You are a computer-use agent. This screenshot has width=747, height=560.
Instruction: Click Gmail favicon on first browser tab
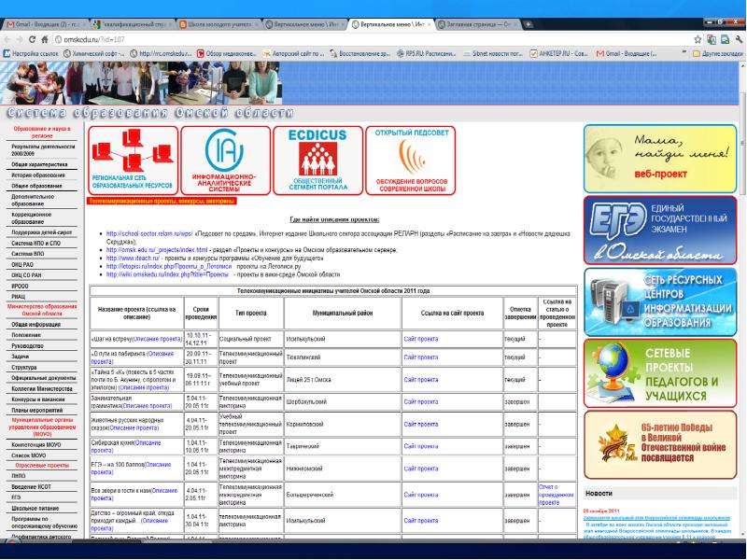10,24
